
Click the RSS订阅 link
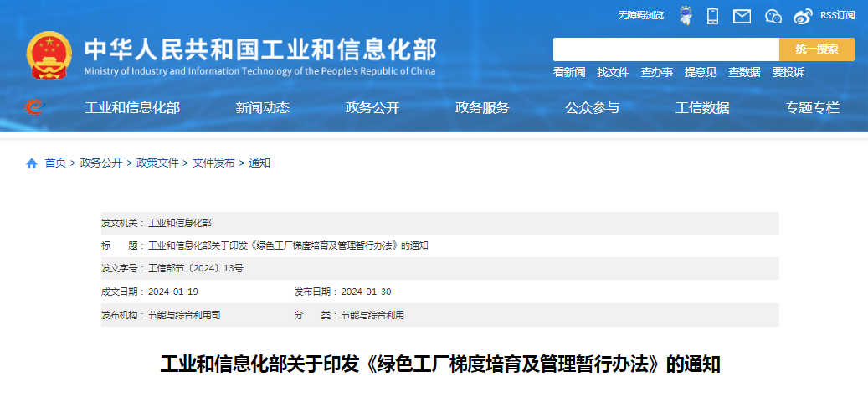pyautogui.click(x=837, y=15)
